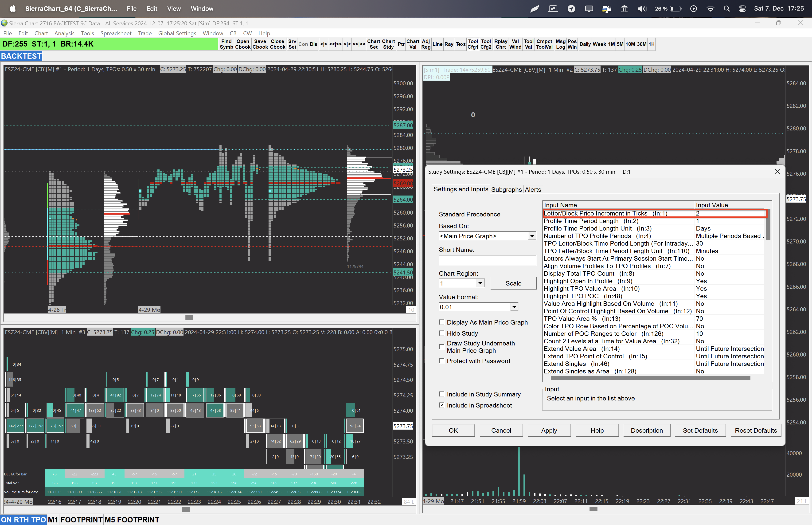Select the Line drawing tool
812x525 pixels.
tap(437, 44)
